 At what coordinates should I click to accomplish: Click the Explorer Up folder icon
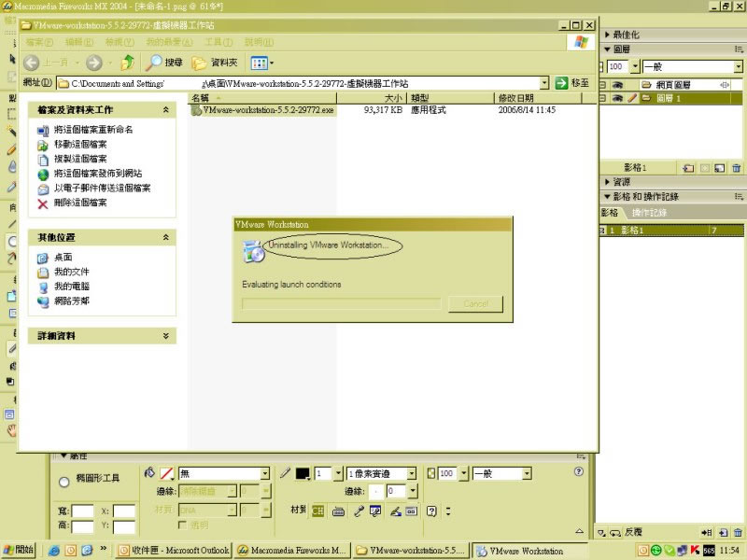click(x=127, y=63)
